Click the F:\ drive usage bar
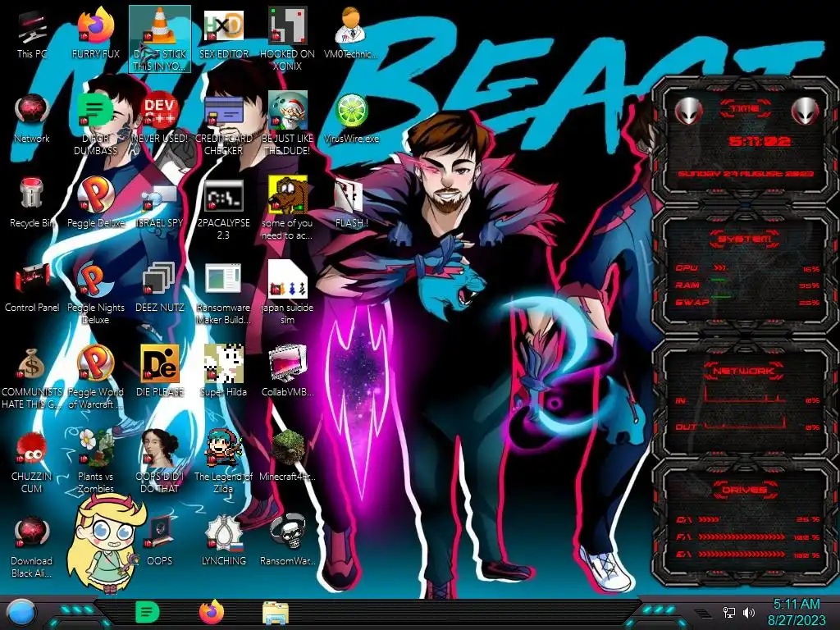The image size is (840, 630). point(742,536)
